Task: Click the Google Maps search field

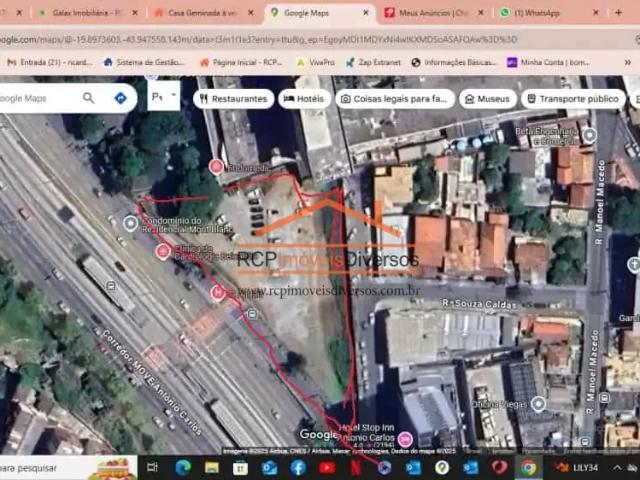Action: pyautogui.click(x=38, y=98)
